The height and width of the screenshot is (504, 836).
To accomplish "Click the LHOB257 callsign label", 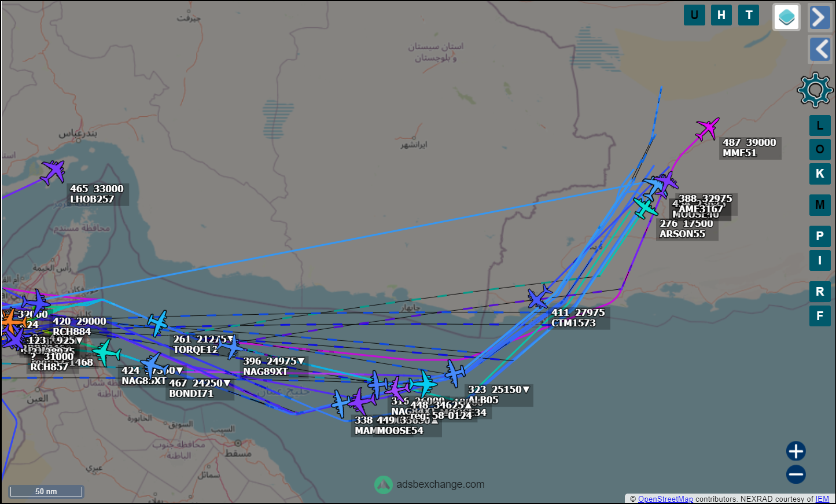I will [x=92, y=200].
